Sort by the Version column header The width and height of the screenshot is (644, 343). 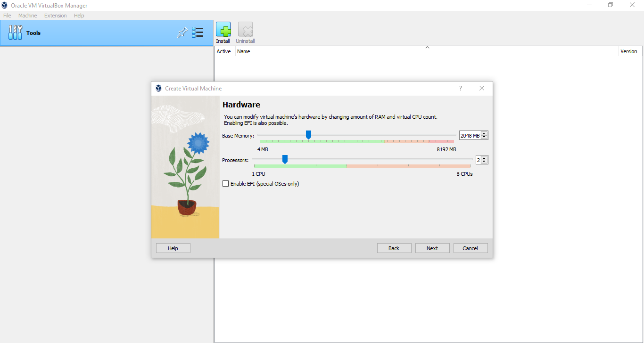(630, 51)
